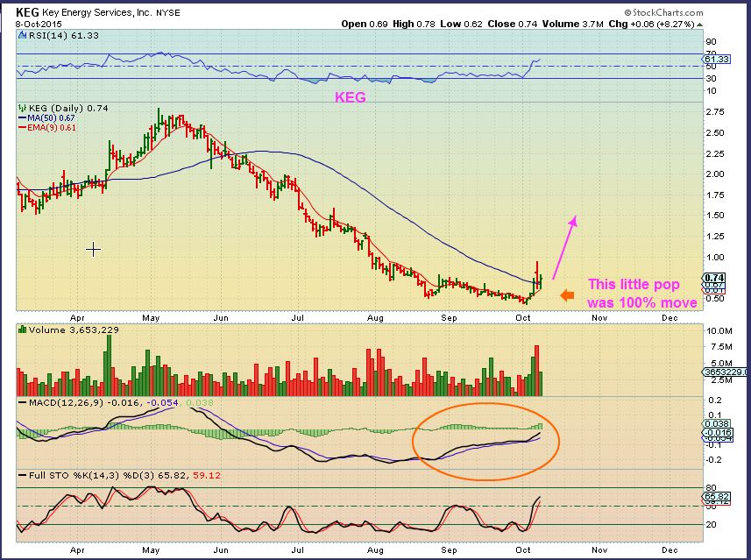The height and width of the screenshot is (560, 751).
Task: Click the 90 level on the RSI axis
Action: tap(712, 42)
